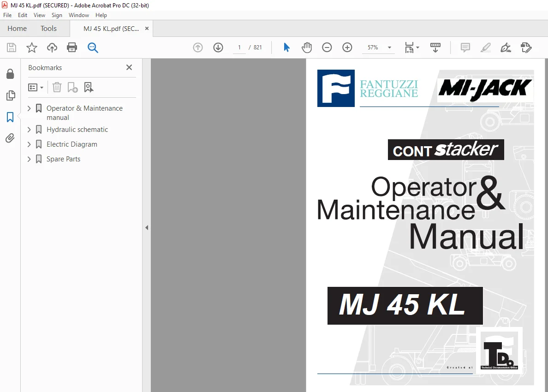
Task: Open the View menu
Action: click(x=39, y=15)
